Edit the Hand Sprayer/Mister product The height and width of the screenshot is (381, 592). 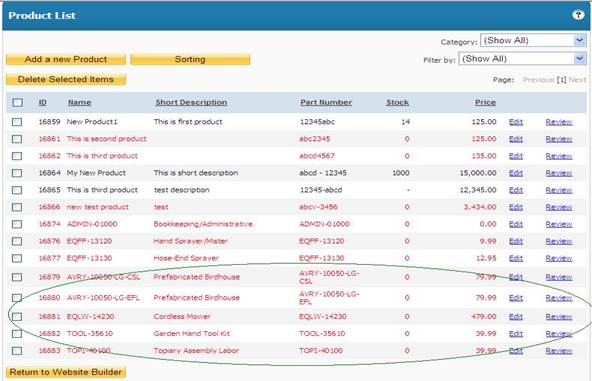coord(516,241)
